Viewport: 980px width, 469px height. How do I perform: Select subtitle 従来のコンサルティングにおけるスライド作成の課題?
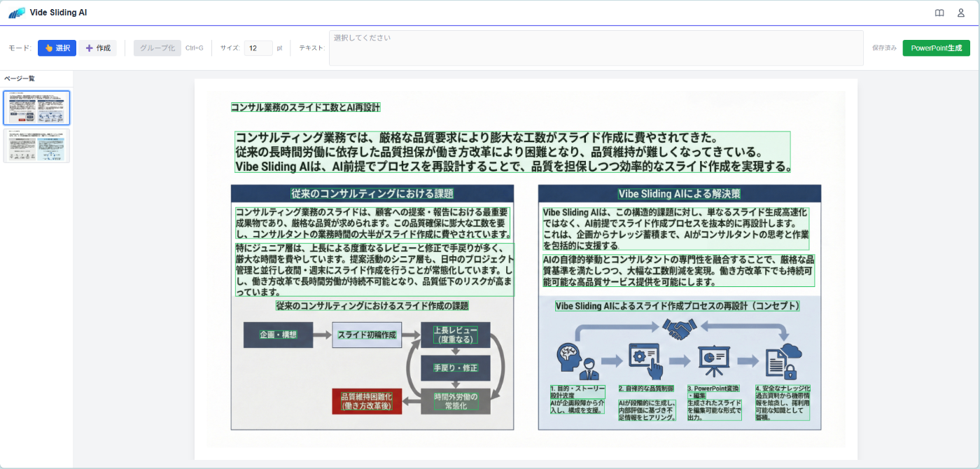(x=372, y=306)
